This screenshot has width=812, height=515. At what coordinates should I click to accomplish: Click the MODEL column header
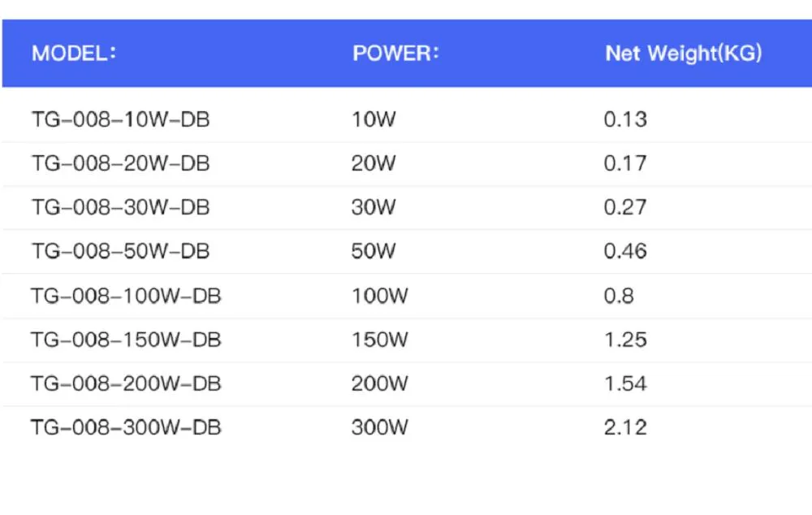[74, 54]
